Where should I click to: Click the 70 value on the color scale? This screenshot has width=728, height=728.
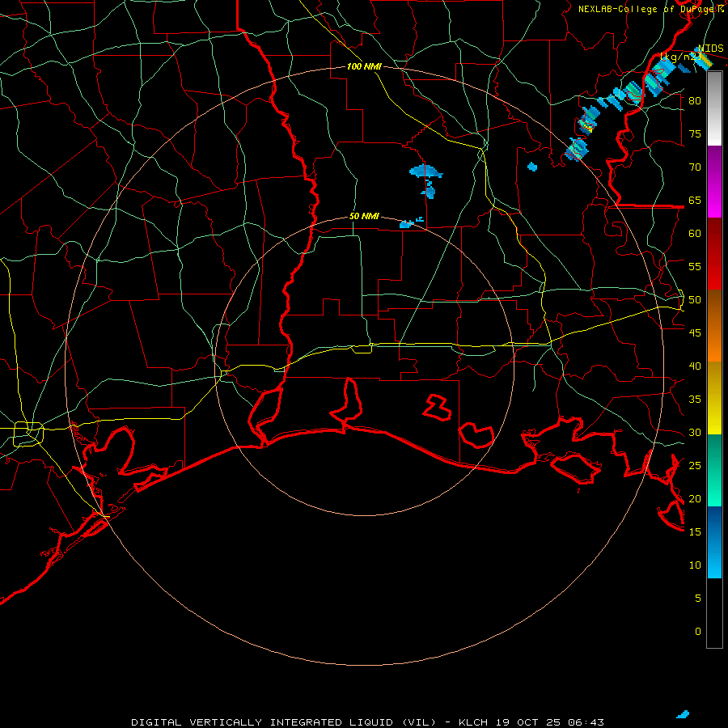point(695,167)
